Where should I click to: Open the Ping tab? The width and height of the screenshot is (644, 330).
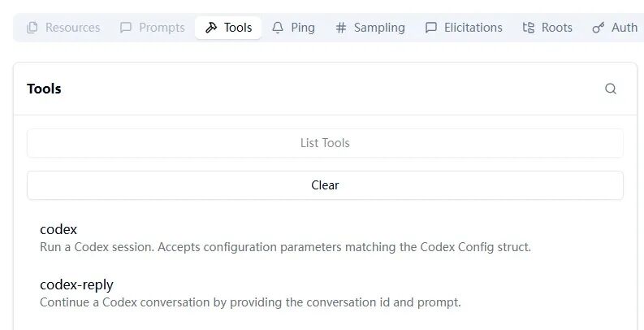(302, 28)
